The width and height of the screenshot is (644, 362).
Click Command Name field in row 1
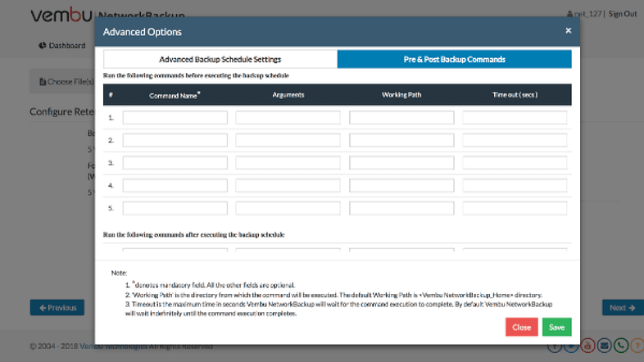[175, 118]
